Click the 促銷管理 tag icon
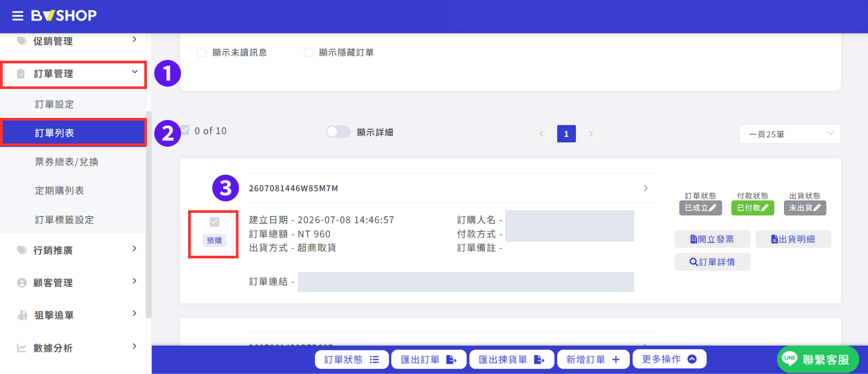This screenshot has height=374, width=868. coord(22,41)
